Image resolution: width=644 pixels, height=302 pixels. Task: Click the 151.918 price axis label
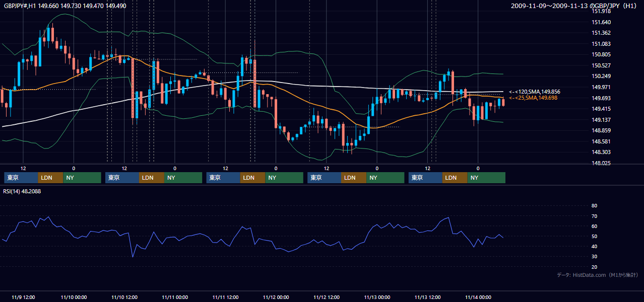601,11
